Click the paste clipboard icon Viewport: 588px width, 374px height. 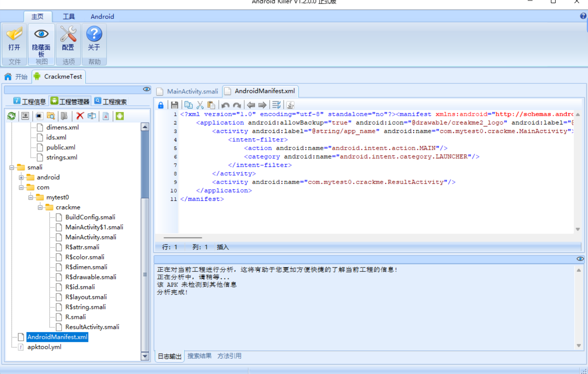[x=211, y=105]
